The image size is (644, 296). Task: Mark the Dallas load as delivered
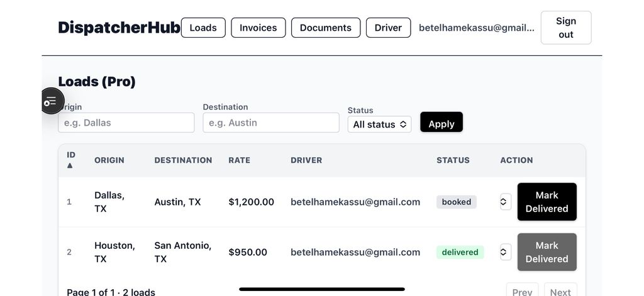[x=547, y=202]
